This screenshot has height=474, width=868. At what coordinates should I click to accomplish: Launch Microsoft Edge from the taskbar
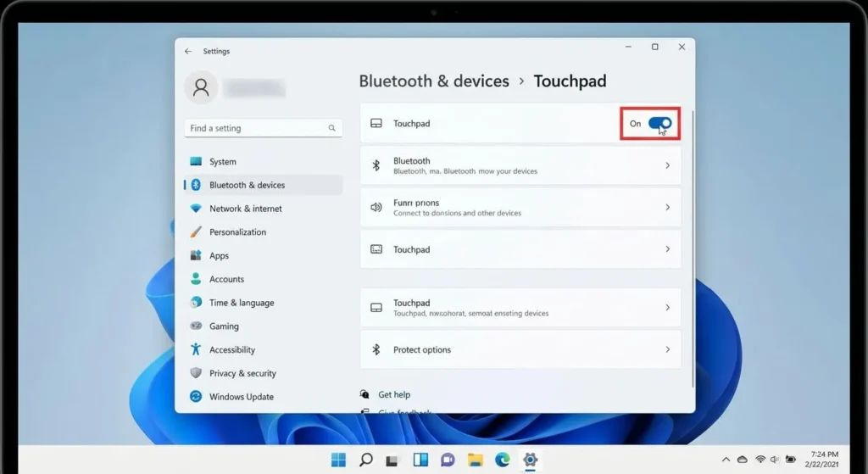pyautogui.click(x=502, y=460)
